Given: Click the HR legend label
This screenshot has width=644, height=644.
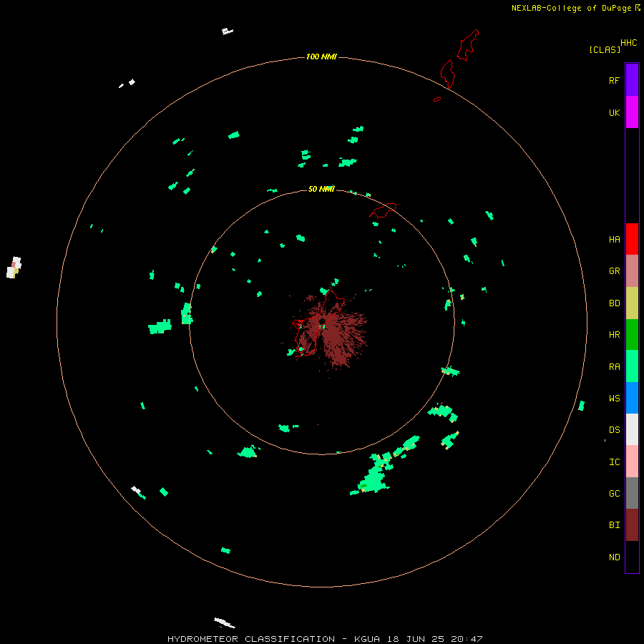Looking at the screenshot, I should (x=614, y=335).
